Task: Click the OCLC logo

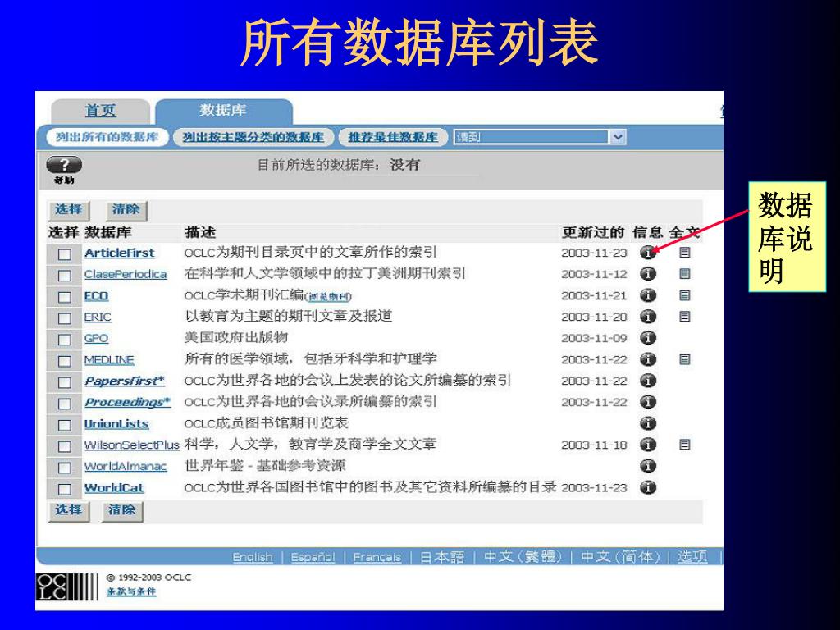Action: click(x=67, y=587)
